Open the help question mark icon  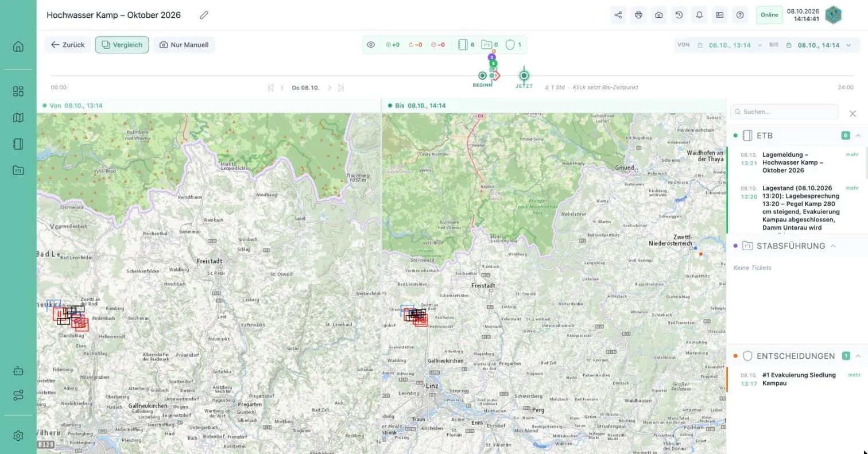pos(740,15)
